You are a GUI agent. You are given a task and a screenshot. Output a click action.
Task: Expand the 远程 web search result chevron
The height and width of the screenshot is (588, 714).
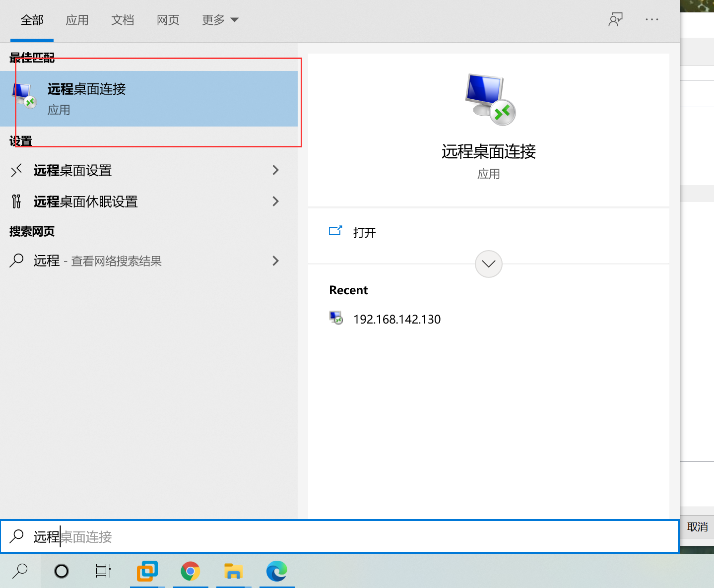(276, 261)
